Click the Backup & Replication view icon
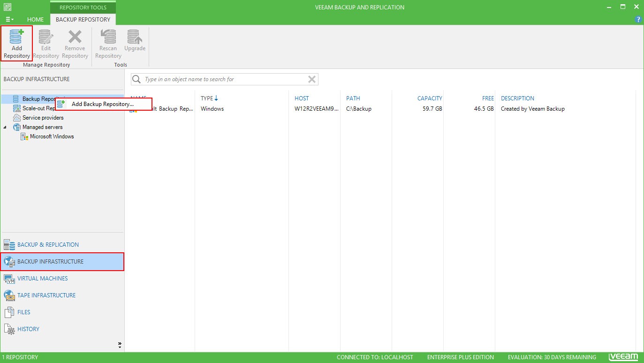The image size is (644, 363). (9, 245)
